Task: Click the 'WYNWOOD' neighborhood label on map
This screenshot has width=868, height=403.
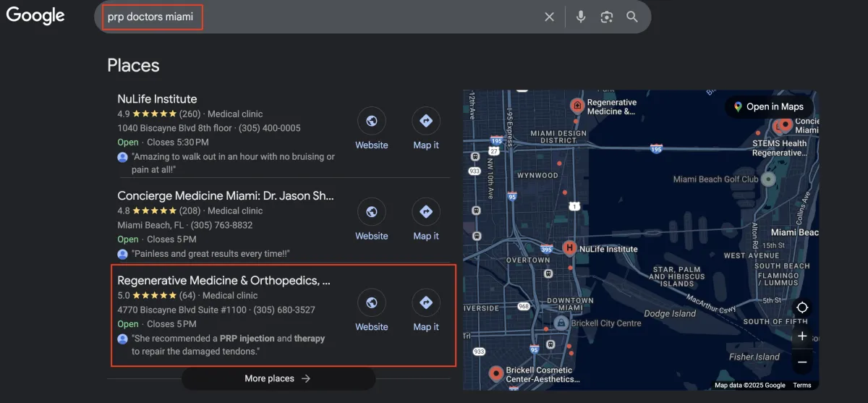Action: point(537,175)
